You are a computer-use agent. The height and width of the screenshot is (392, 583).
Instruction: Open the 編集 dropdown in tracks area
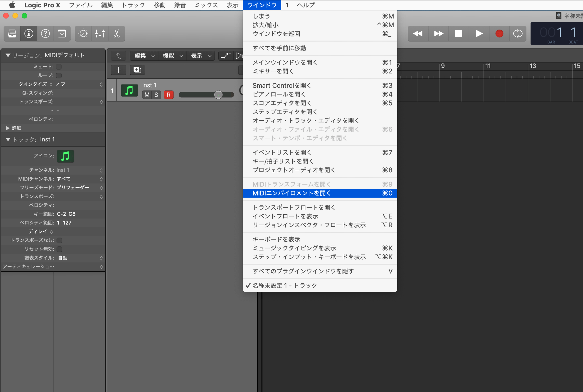(144, 56)
